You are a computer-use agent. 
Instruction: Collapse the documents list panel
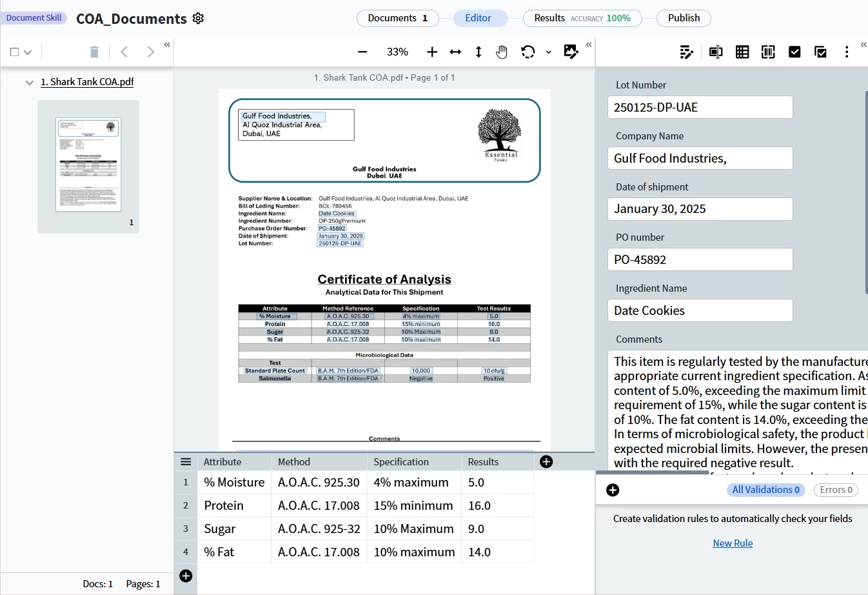(167, 45)
